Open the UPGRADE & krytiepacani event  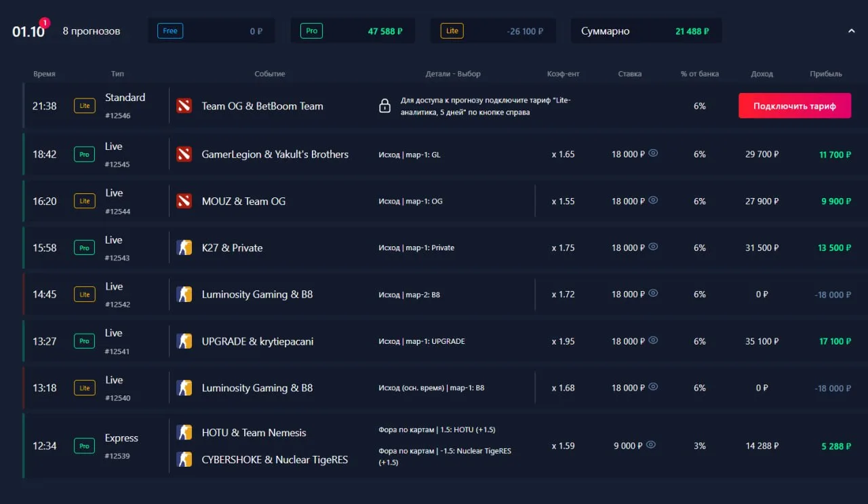tap(258, 341)
